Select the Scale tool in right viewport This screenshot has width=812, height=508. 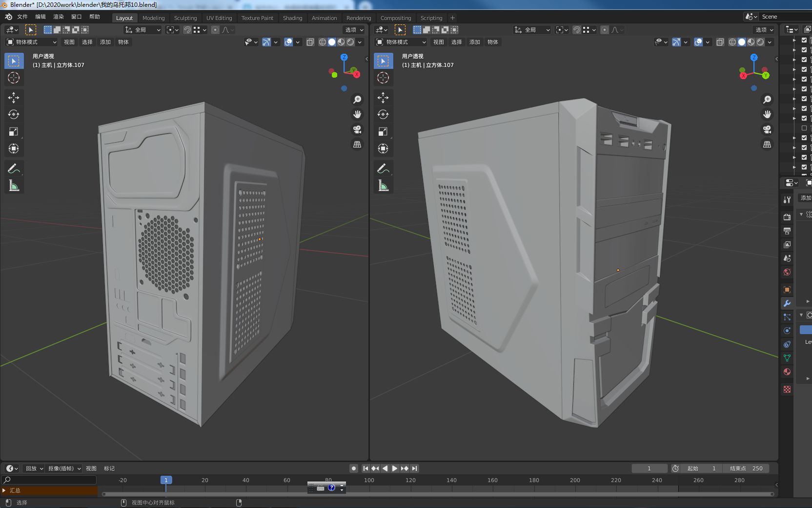click(x=383, y=132)
